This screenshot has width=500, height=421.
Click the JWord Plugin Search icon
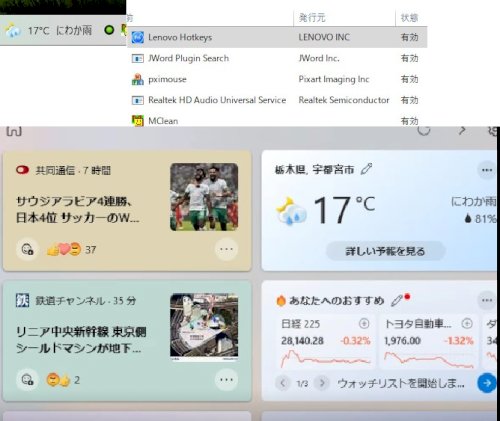tap(138, 58)
